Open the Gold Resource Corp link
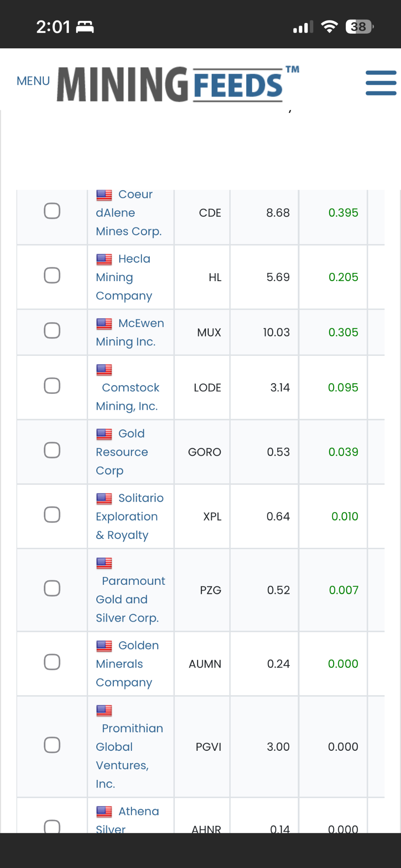 tap(122, 452)
